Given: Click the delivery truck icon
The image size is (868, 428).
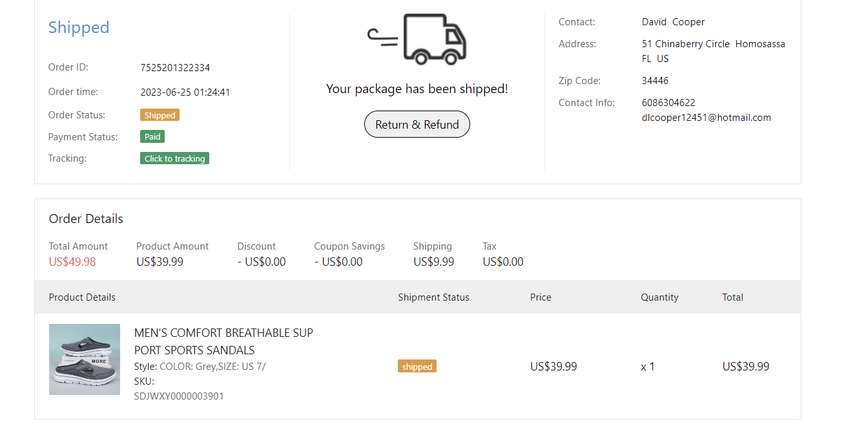Looking at the screenshot, I should [x=418, y=39].
